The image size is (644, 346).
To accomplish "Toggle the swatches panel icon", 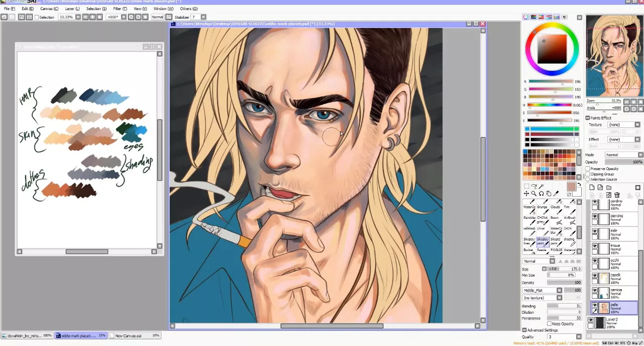I will tap(556, 17).
